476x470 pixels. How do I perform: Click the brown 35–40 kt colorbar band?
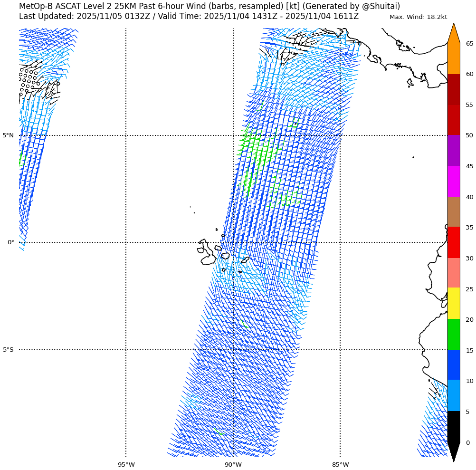pos(454,212)
